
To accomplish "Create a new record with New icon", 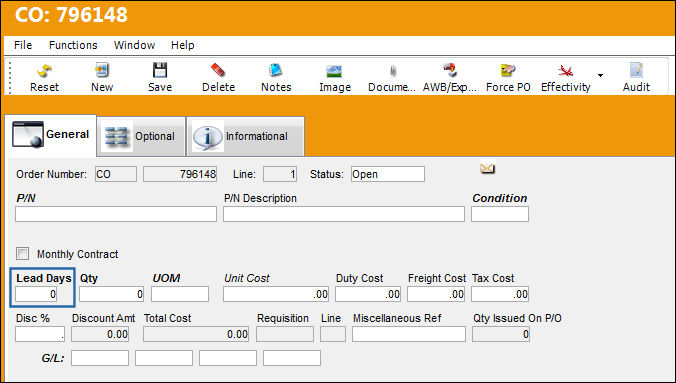I will (x=102, y=70).
